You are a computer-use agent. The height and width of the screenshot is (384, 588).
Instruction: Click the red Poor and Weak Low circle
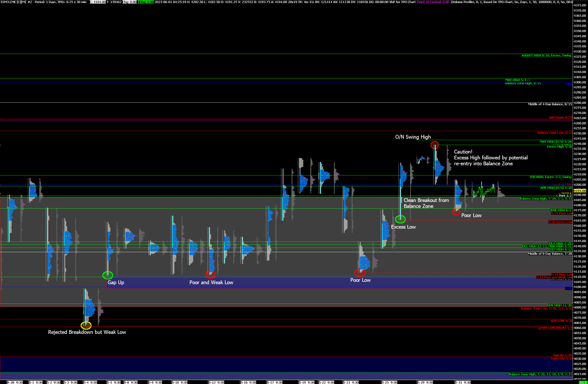pyautogui.click(x=210, y=275)
